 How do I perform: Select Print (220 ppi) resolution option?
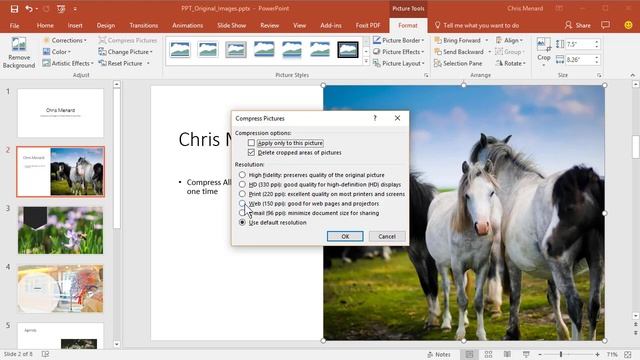(x=242, y=194)
